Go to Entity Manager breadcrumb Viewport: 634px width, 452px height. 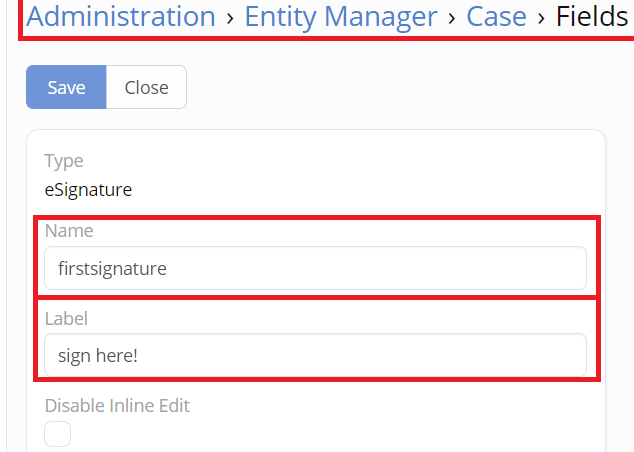341,17
